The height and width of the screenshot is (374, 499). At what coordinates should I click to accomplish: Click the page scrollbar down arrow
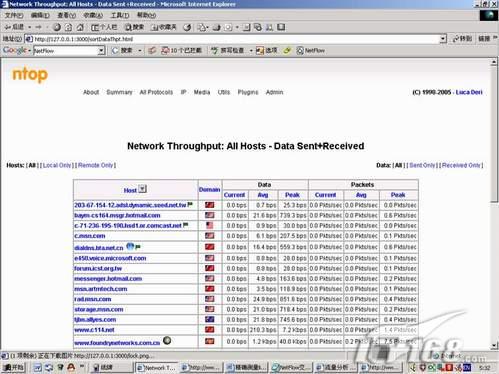[494, 346]
